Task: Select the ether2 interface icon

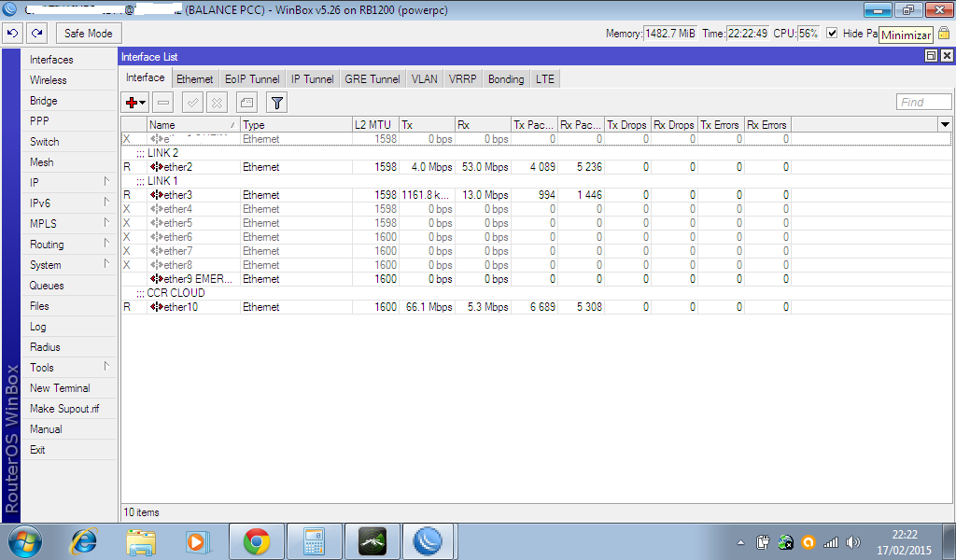Action: 156,167
